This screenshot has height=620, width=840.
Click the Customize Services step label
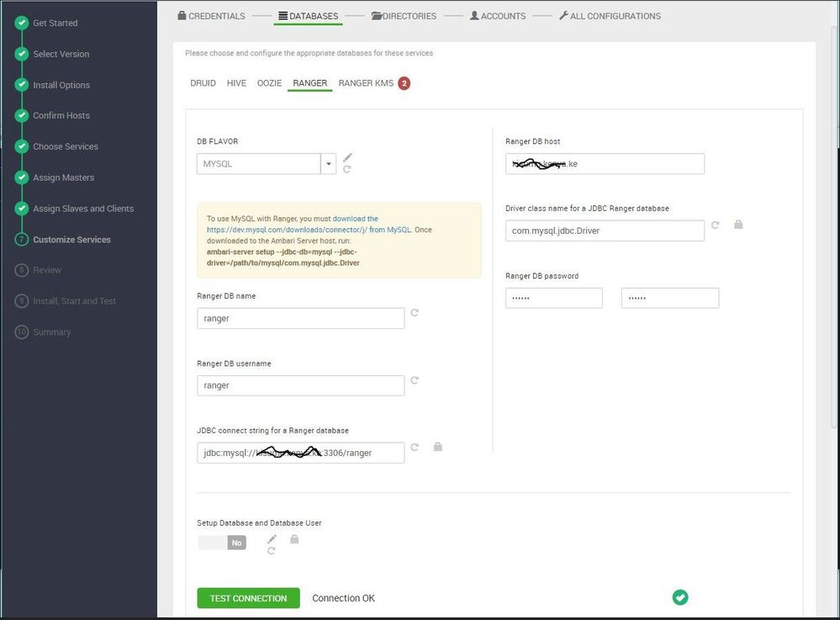click(x=71, y=240)
